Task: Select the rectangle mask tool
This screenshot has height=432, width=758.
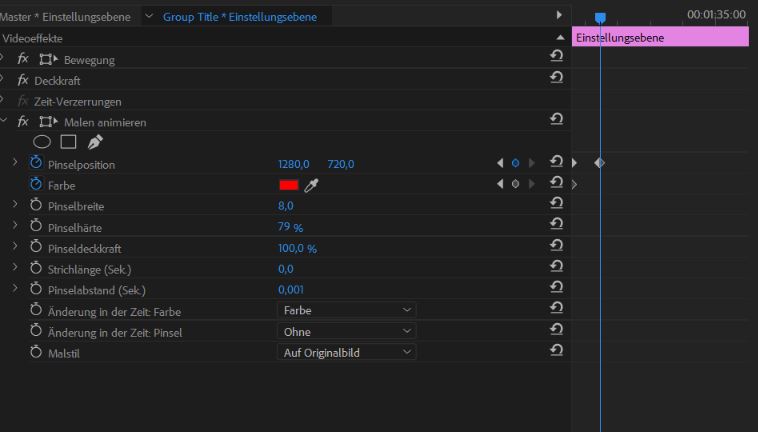Action: tap(68, 142)
